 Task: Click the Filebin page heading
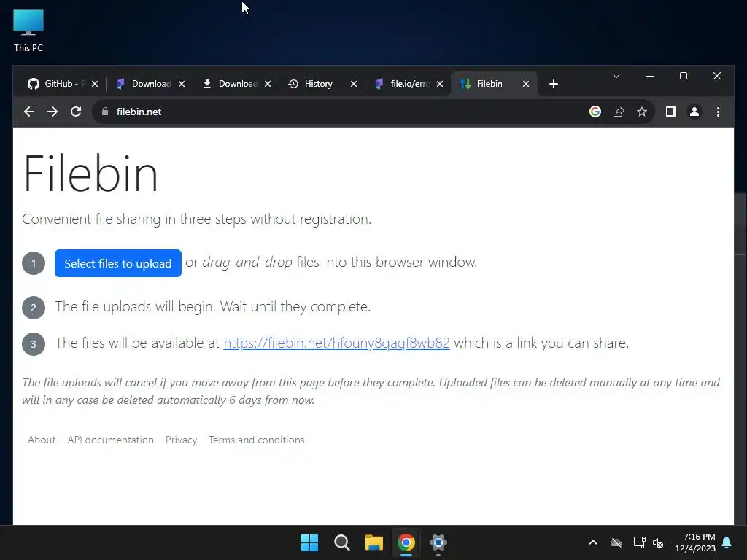(x=90, y=174)
